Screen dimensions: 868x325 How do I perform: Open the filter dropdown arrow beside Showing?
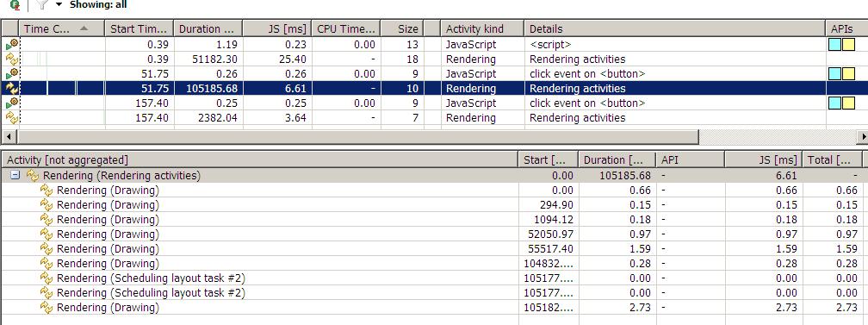click(59, 5)
